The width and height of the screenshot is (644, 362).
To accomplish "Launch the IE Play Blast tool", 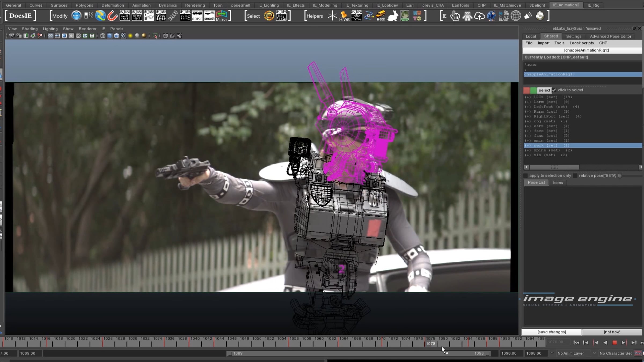I will [504, 16].
